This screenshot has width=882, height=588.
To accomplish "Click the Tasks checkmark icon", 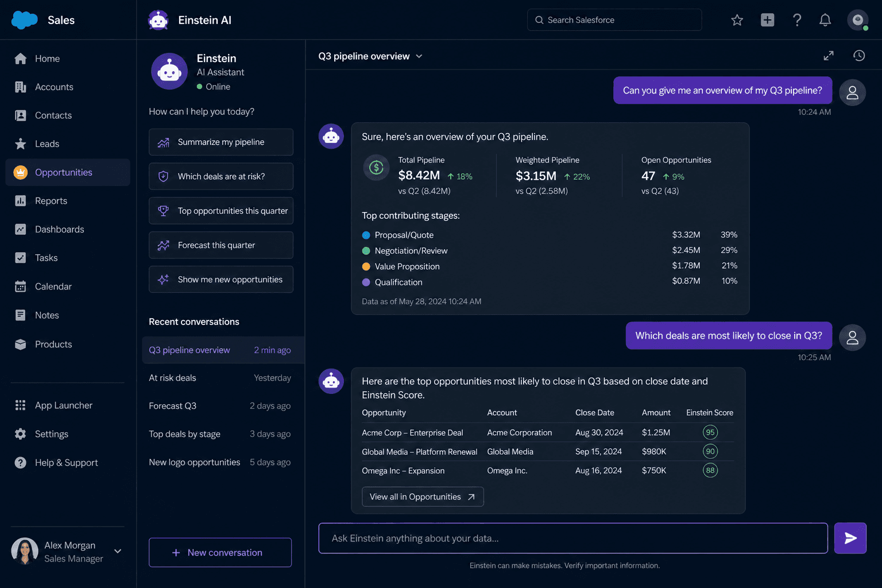I will pyautogui.click(x=21, y=258).
